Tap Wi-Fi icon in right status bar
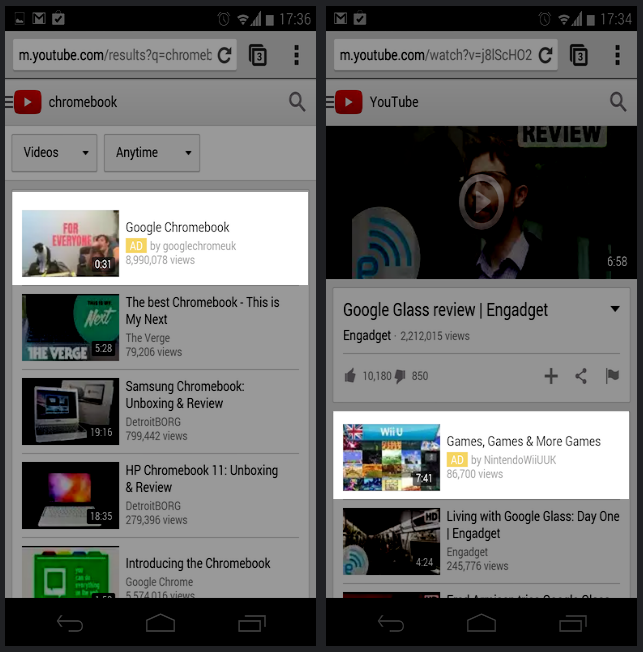 (564, 19)
